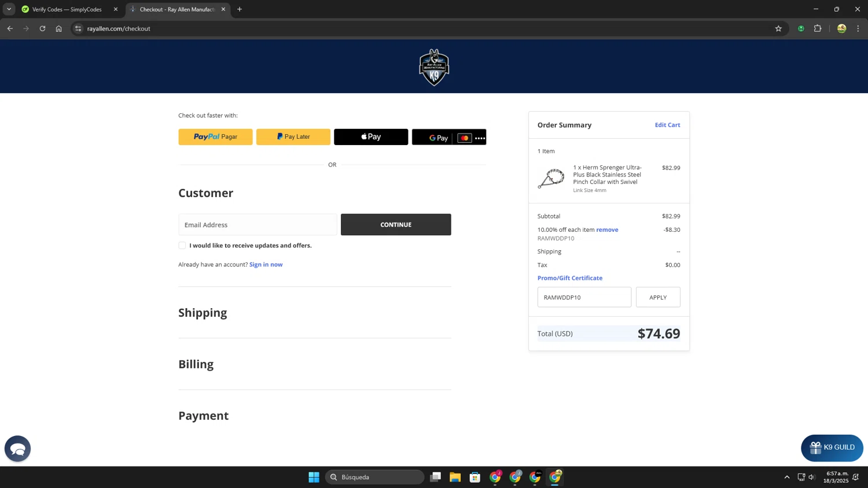Choose the PayPal Pay Later button

click(293, 137)
